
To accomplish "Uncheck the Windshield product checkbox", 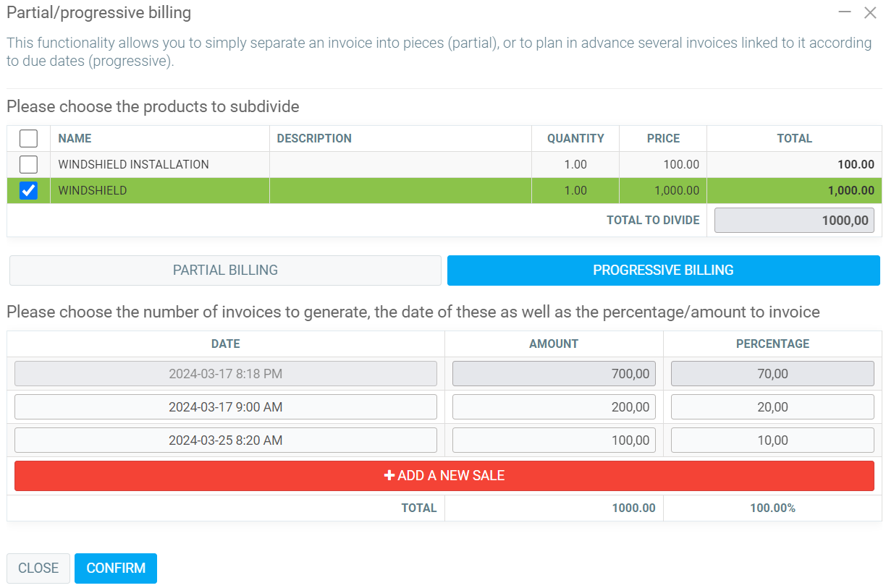I will click(28, 190).
